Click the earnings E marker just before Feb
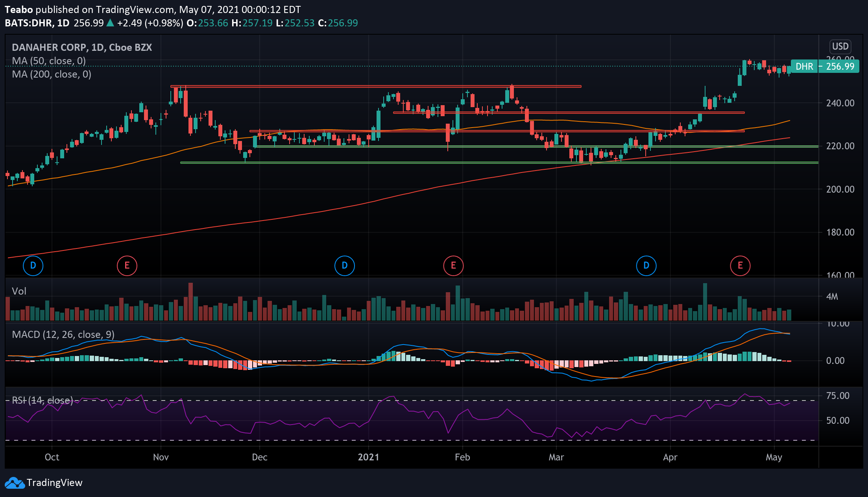This screenshot has width=868, height=497. [x=453, y=265]
